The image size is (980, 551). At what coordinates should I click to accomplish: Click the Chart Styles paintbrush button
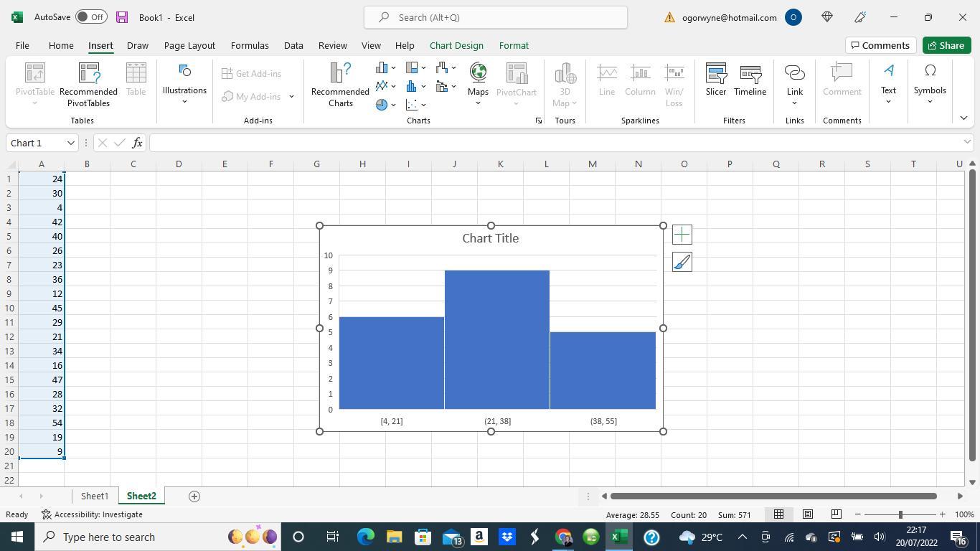pyautogui.click(x=682, y=263)
